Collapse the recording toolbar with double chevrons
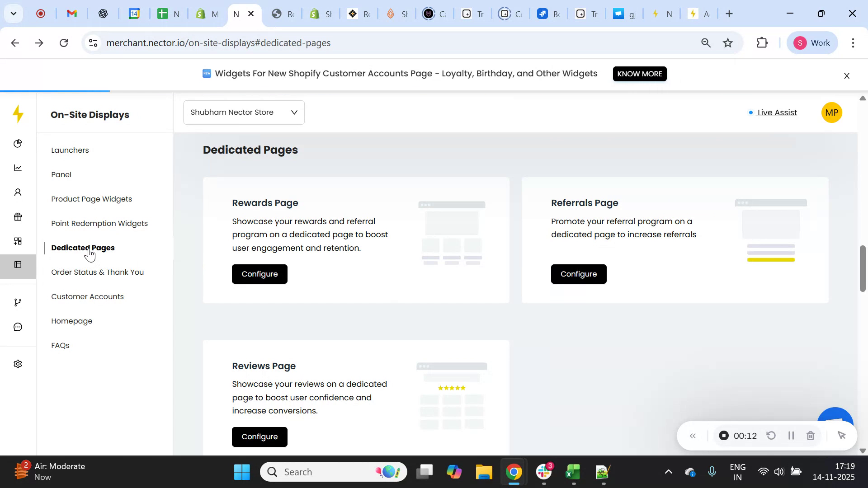This screenshot has height=488, width=868. coord(693,435)
